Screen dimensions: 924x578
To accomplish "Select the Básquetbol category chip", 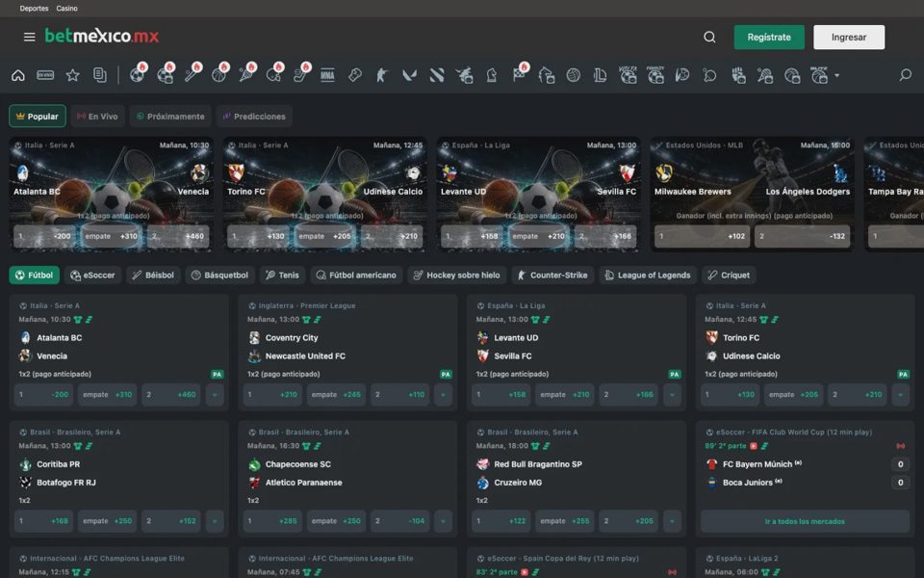I will coord(219,275).
